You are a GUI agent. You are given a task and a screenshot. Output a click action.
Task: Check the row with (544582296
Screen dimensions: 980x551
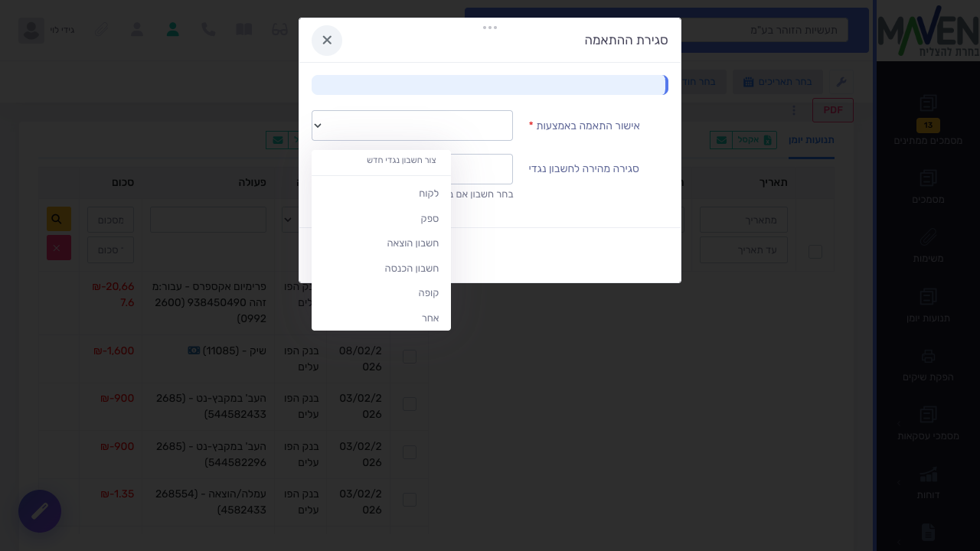[x=410, y=452]
